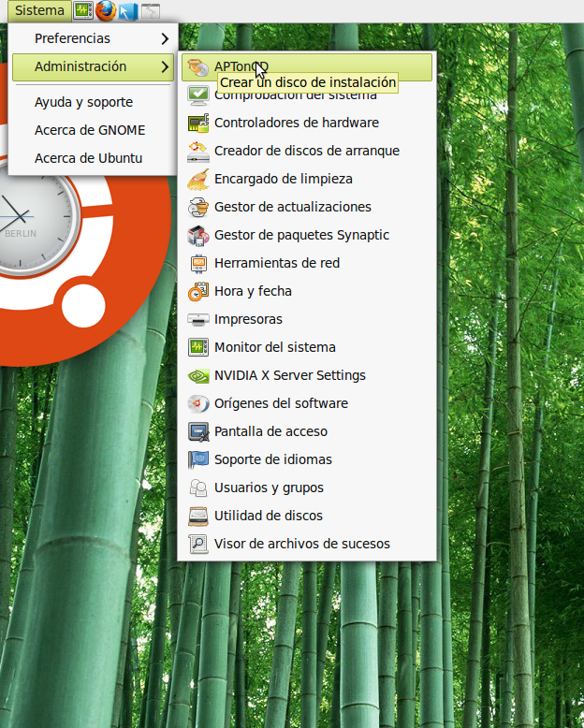Viewport: 584px width, 728px height.
Task: Open the Sistema menu in the panel
Action: (x=39, y=10)
